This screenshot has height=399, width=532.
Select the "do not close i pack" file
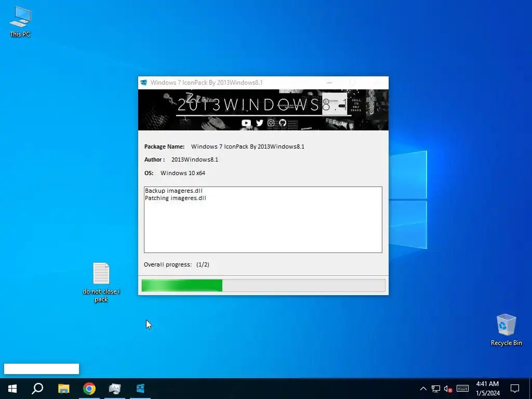[x=101, y=282]
